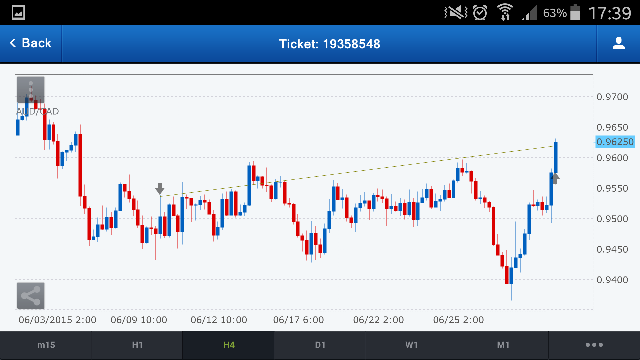Select the H4 timeframe tab
The height and width of the screenshot is (360, 640).
[x=229, y=345]
